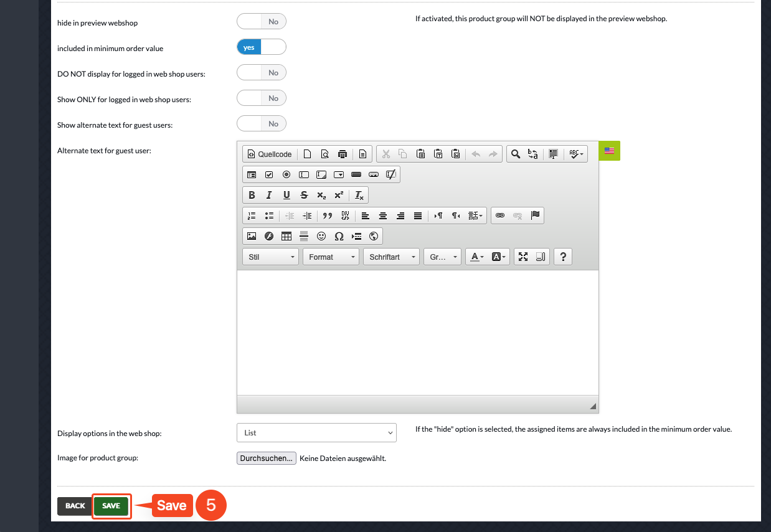This screenshot has width=771, height=532.
Task: Open the About CKEditor question mark
Action: (x=563, y=257)
